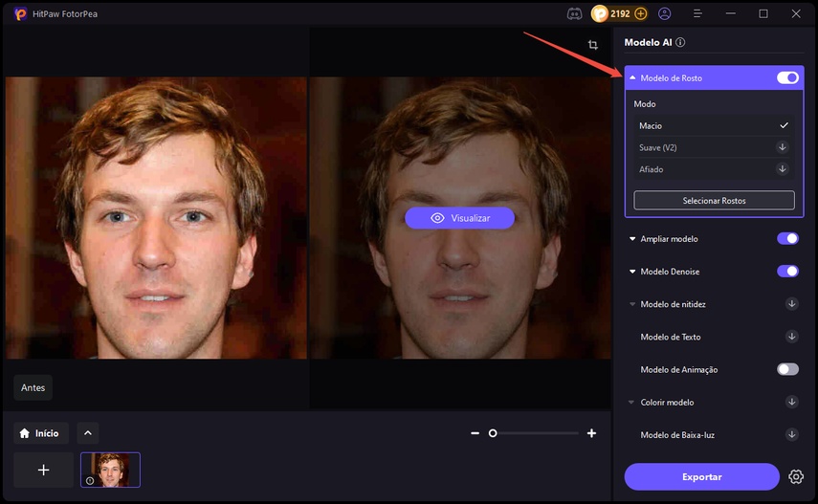
Task: Add more credits with the plus icon
Action: (641, 14)
